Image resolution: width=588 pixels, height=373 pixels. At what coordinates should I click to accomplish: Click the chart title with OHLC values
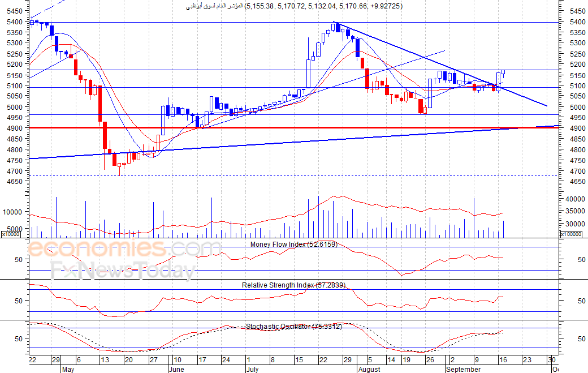(x=295, y=6)
